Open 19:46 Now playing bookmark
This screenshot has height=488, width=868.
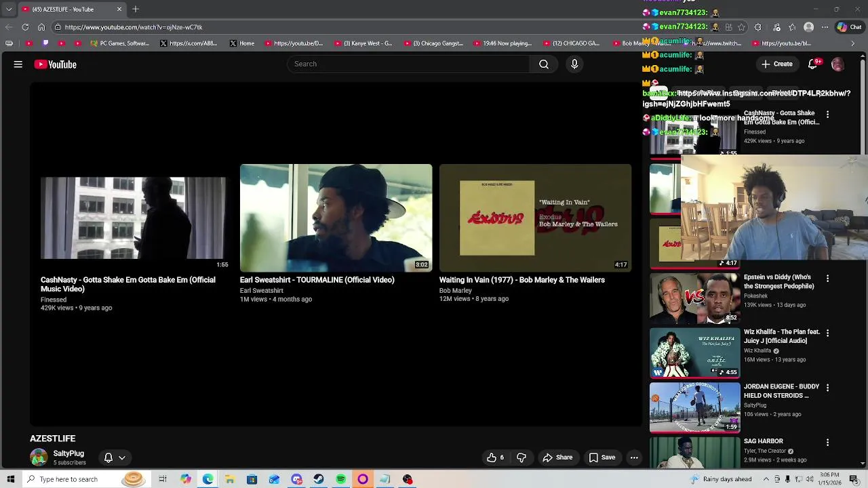point(502,43)
